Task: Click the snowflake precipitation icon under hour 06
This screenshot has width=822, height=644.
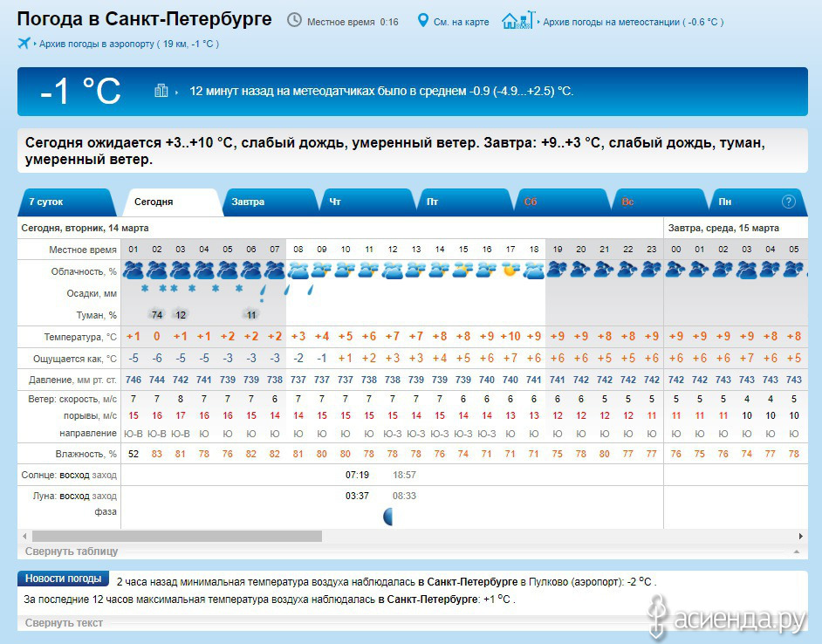Action: 239,289
